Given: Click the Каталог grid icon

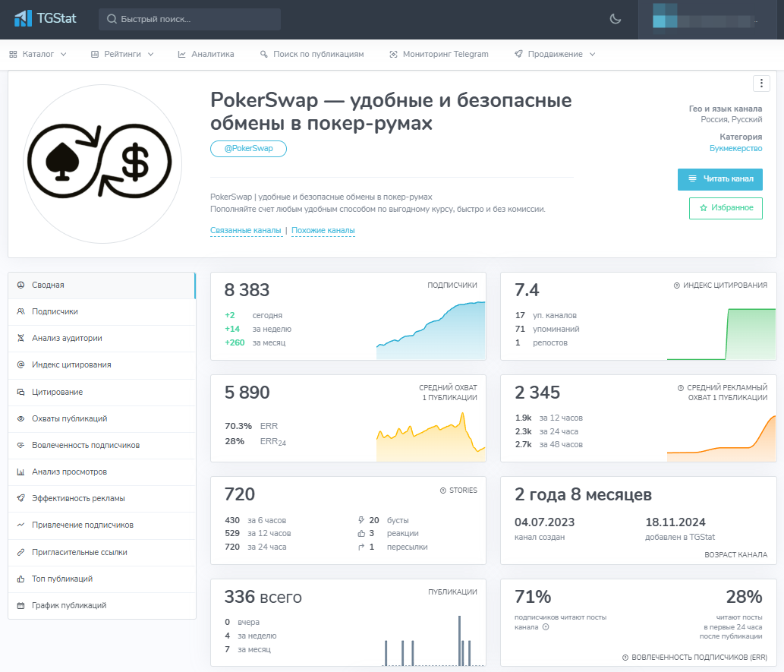Looking at the screenshot, I should coord(14,54).
